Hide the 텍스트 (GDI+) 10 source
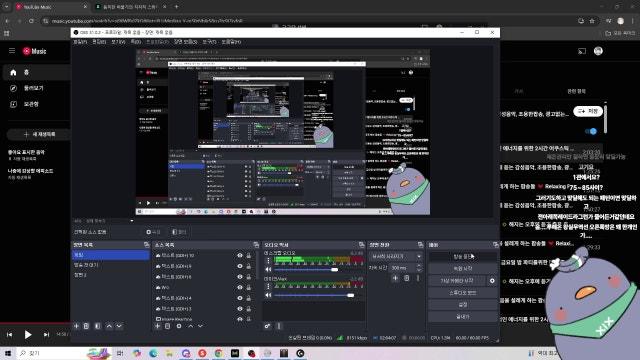The height and width of the screenshot is (360, 640). pos(240,256)
